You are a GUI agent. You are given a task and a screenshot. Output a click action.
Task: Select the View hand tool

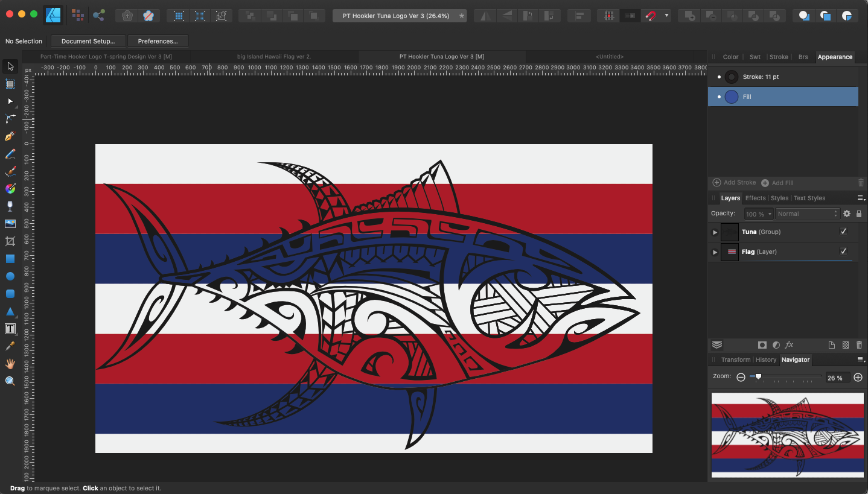[x=10, y=364]
